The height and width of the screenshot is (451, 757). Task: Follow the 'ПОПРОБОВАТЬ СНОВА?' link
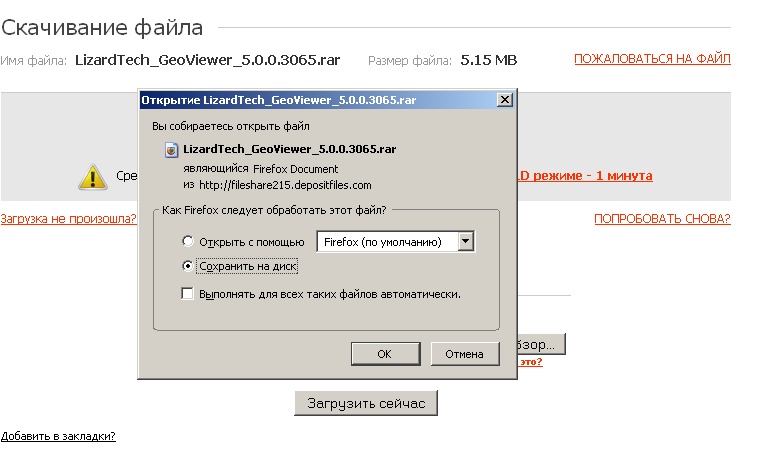click(662, 218)
